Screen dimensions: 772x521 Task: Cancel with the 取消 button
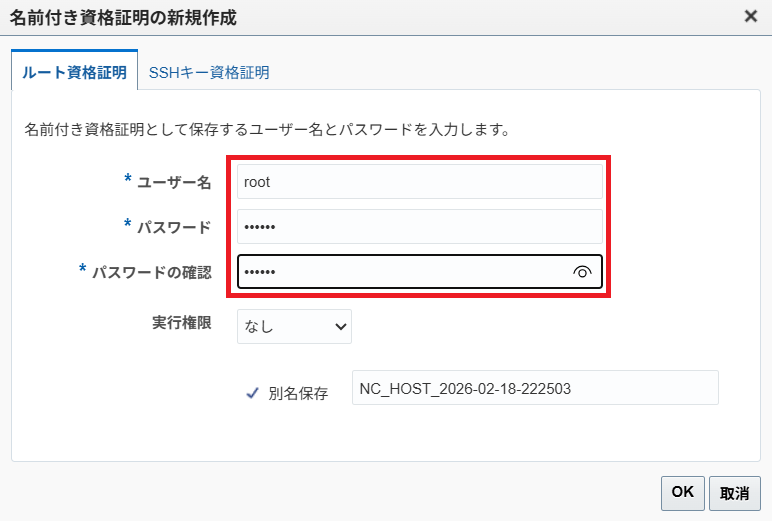[735, 493]
